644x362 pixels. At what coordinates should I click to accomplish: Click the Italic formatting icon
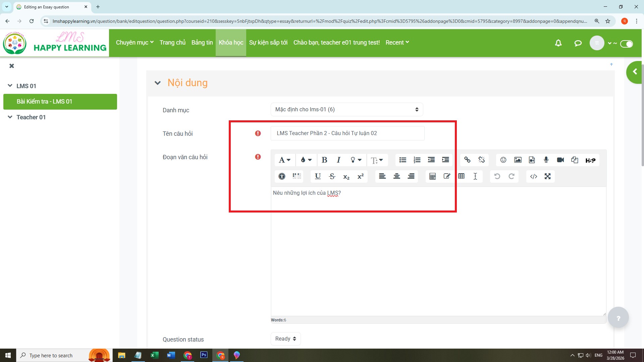coord(338,160)
